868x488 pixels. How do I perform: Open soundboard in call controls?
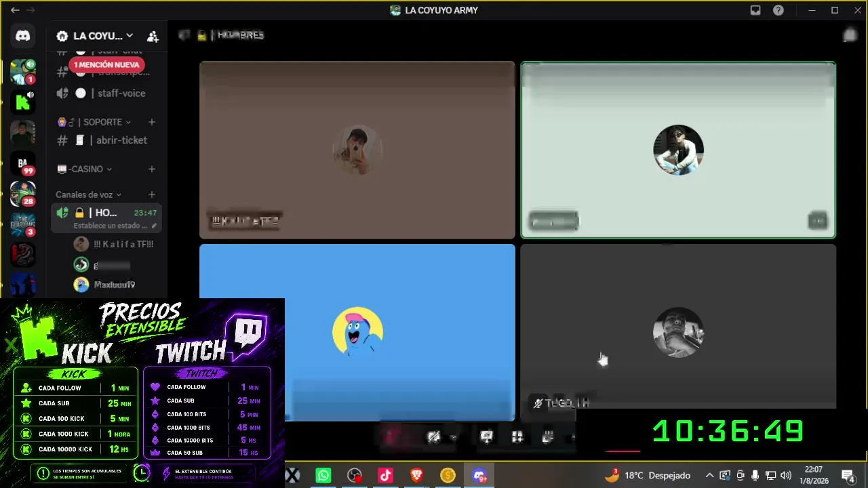click(548, 437)
